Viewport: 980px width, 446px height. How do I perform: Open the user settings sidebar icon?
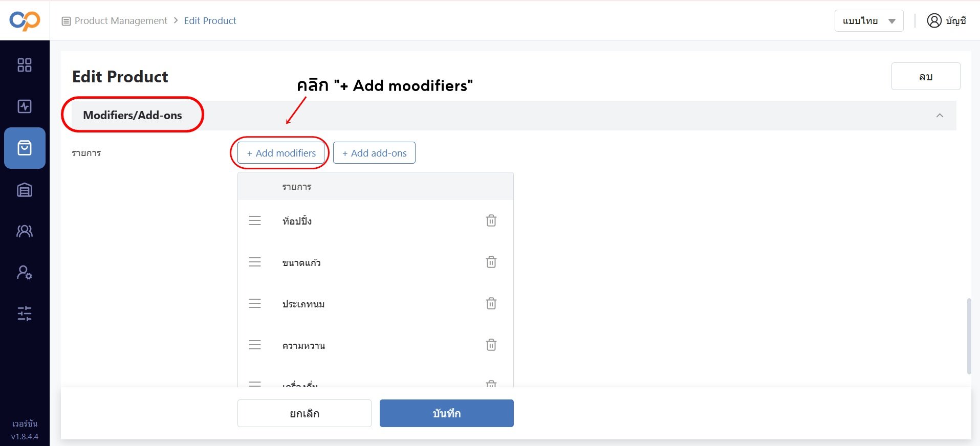tap(25, 272)
